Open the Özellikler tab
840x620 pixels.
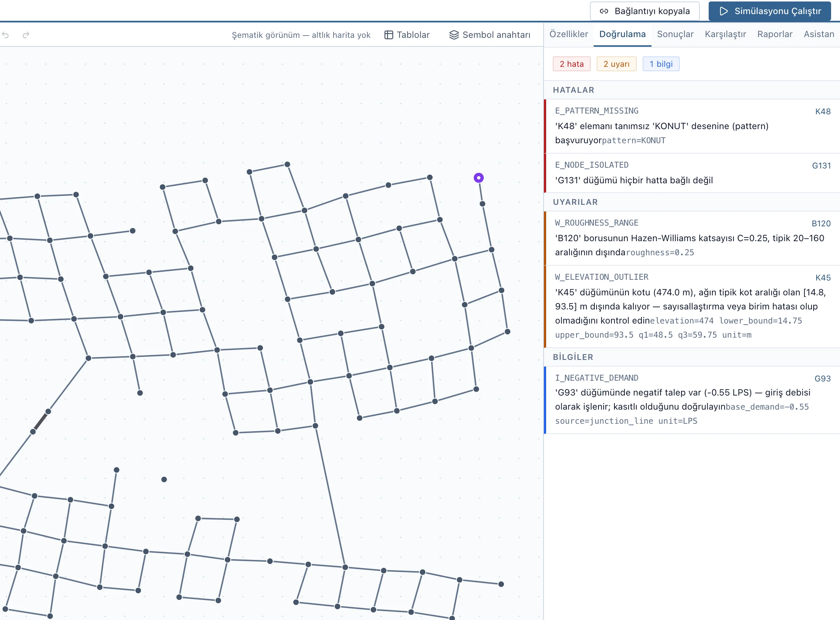(568, 34)
